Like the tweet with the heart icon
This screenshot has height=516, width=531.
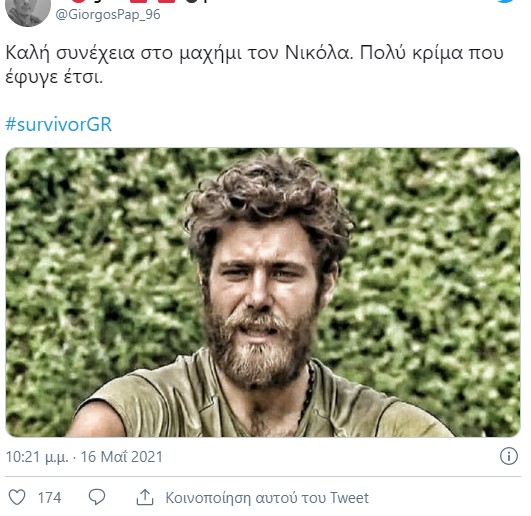17,497
